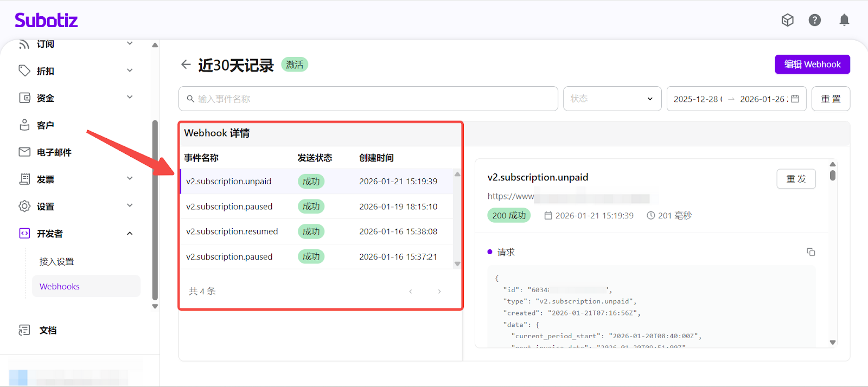Open calendar icon in date range field

pos(795,99)
